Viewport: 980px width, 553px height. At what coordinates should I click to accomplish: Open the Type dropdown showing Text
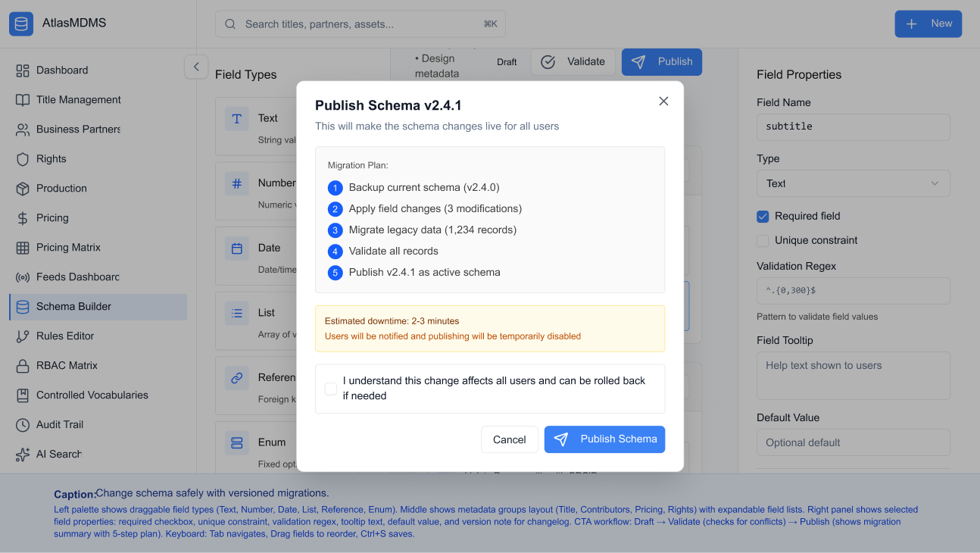[x=853, y=183]
